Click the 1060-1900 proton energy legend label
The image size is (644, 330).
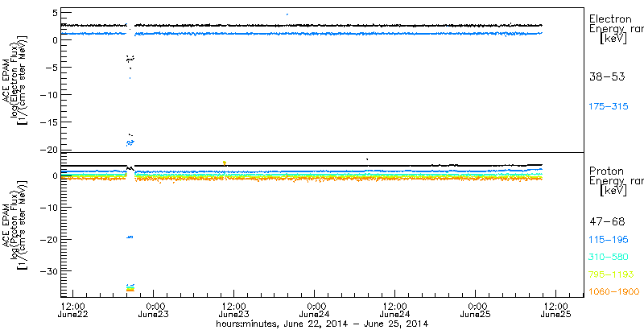[614, 292]
